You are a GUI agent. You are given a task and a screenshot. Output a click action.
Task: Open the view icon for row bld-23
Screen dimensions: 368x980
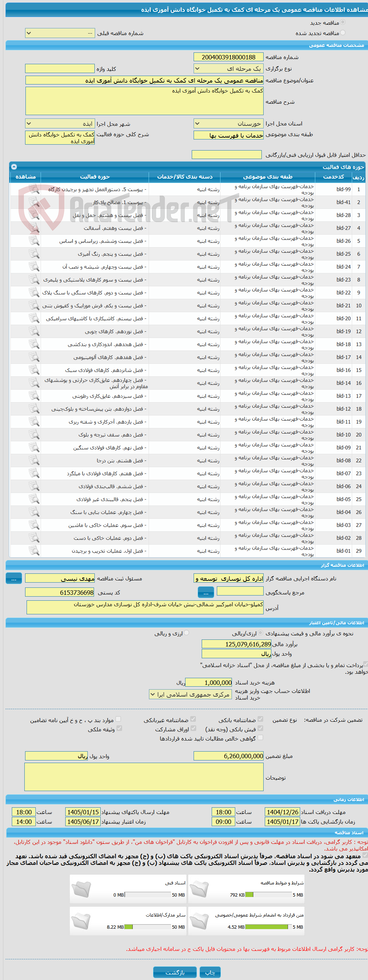coord(34,280)
